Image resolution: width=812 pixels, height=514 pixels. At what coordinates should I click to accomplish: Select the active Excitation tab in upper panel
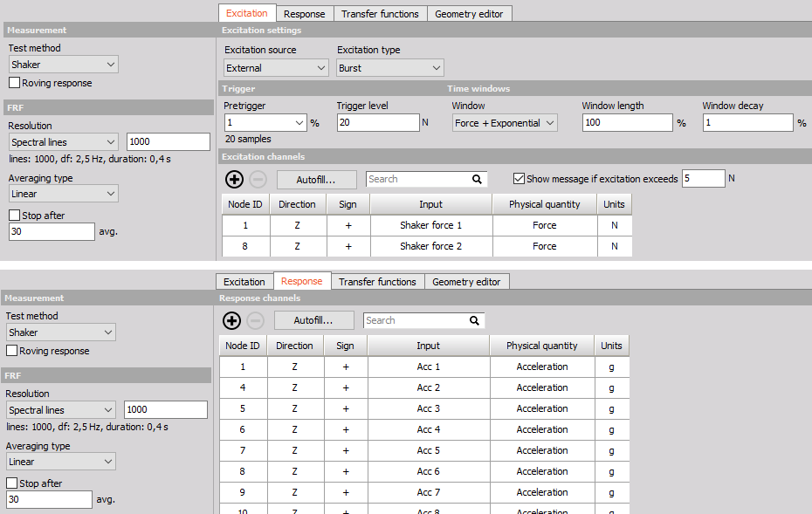[247, 13]
